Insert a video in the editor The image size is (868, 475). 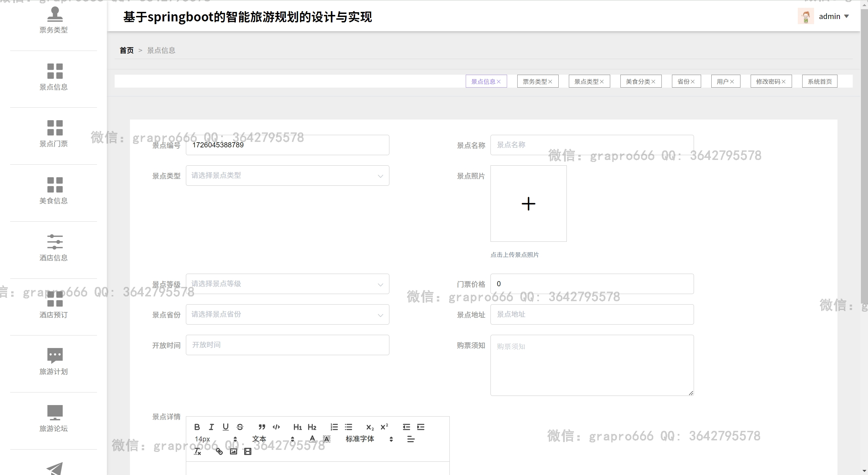coord(248,451)
